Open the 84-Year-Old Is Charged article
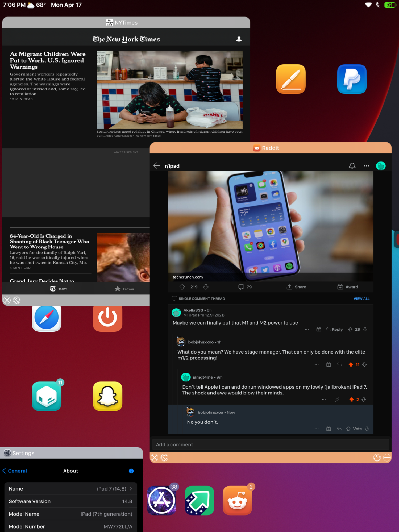 point(49,241)
